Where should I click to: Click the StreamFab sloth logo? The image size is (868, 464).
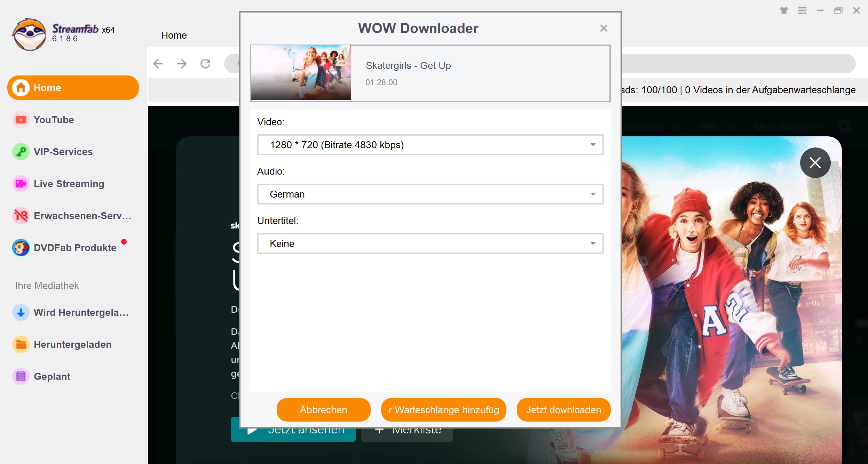click(29, 34)
